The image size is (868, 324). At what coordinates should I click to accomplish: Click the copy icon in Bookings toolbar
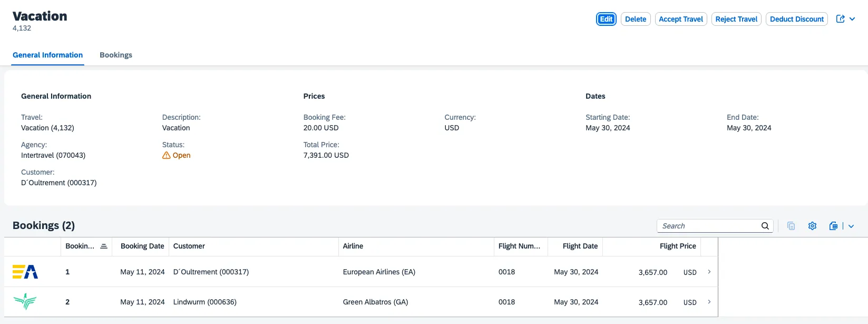point(791,226)
